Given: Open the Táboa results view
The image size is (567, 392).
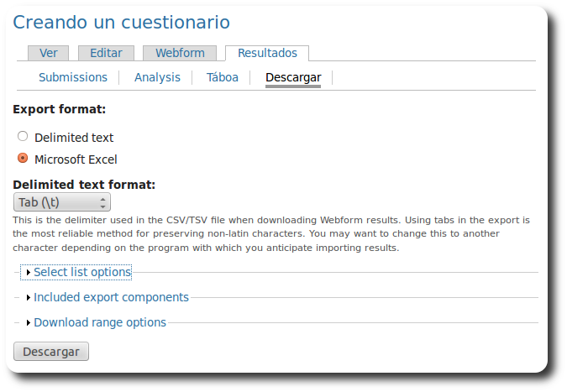Looking at the screenshot, I should pos(223,77).
